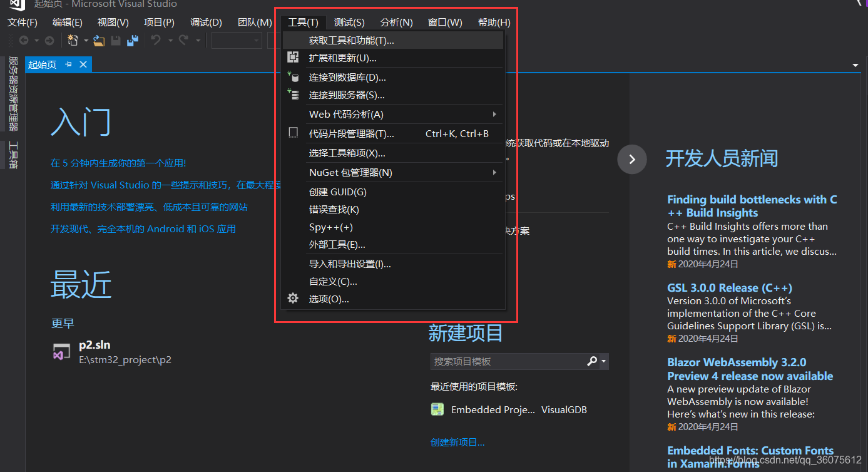The width and height of the screenshot is (868, 472).
Task: Click the Navigate Backward arrow icon
Action: pos(24,41)
